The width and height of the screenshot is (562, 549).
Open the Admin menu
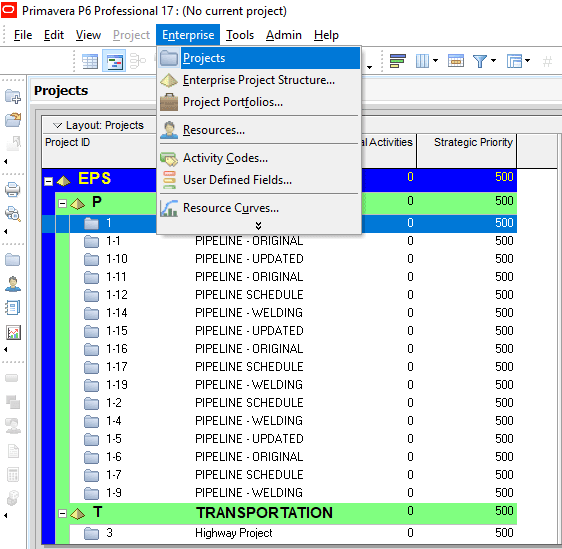(x=284, y=35)
